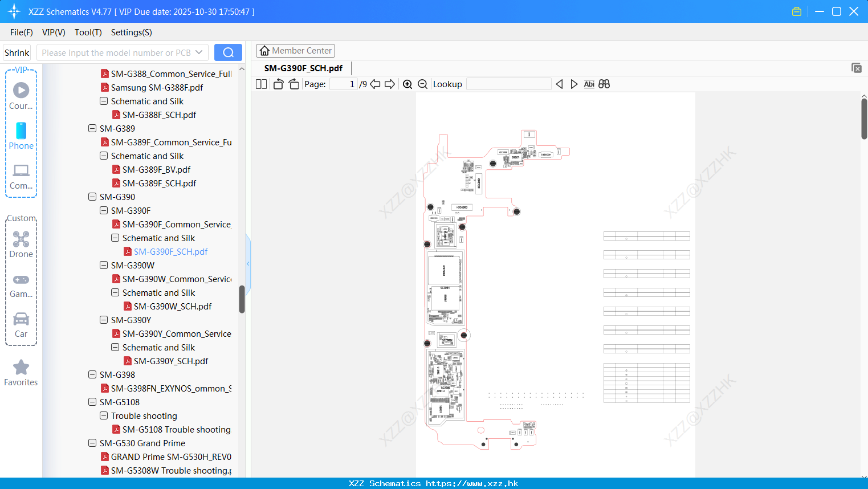868x489 pixels.
Task: Open Samsung SM-G388F.pdf file
Action: tap(157, 87)
